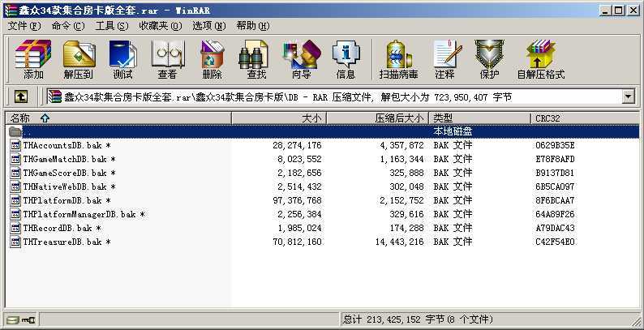Click the size value 97,376,768
Screen dimensions: 644x330
[x=297, y=201]
